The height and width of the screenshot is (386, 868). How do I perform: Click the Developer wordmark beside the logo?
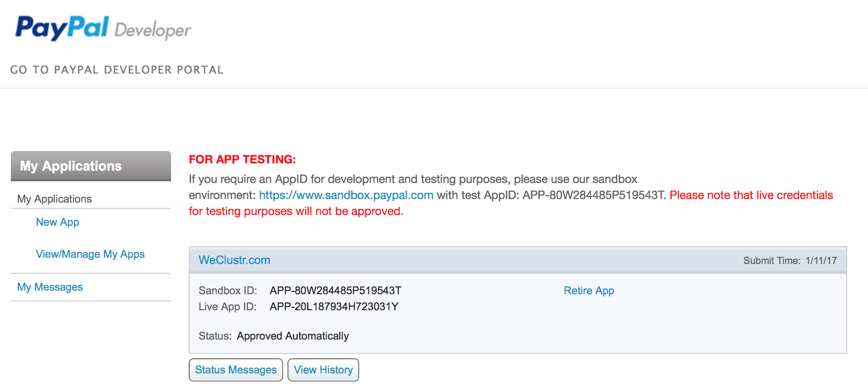(x=153, y=31)
